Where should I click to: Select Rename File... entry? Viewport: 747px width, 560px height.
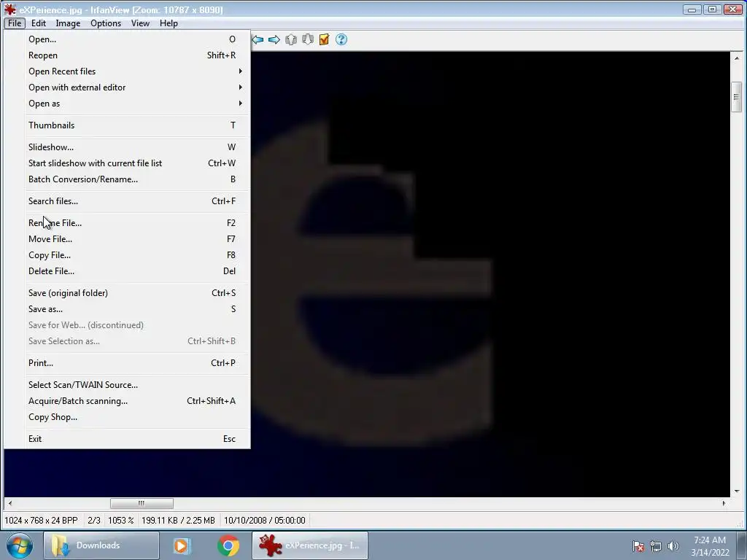[136, 223]
